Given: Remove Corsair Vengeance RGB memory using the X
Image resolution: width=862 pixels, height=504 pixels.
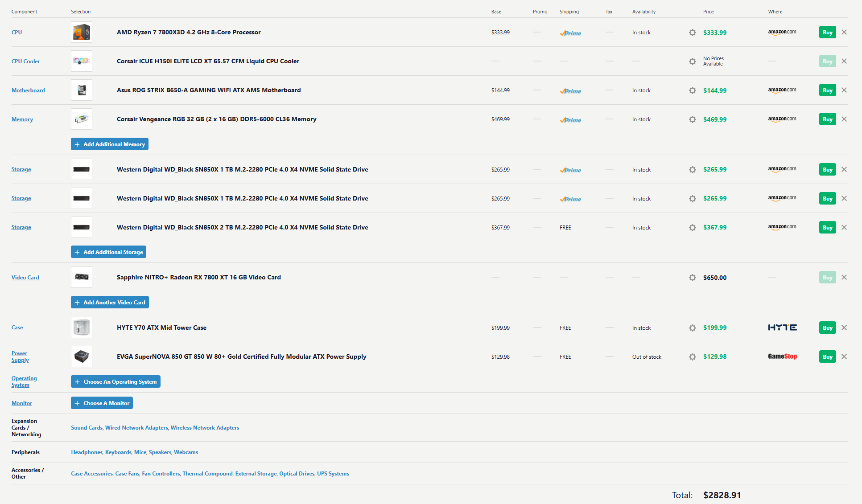Looking at the screenshot, I should [844, 119].
